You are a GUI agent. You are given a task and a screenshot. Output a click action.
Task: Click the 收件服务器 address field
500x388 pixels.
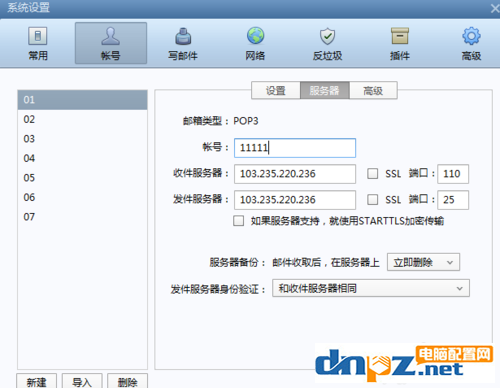click(295, 174)
